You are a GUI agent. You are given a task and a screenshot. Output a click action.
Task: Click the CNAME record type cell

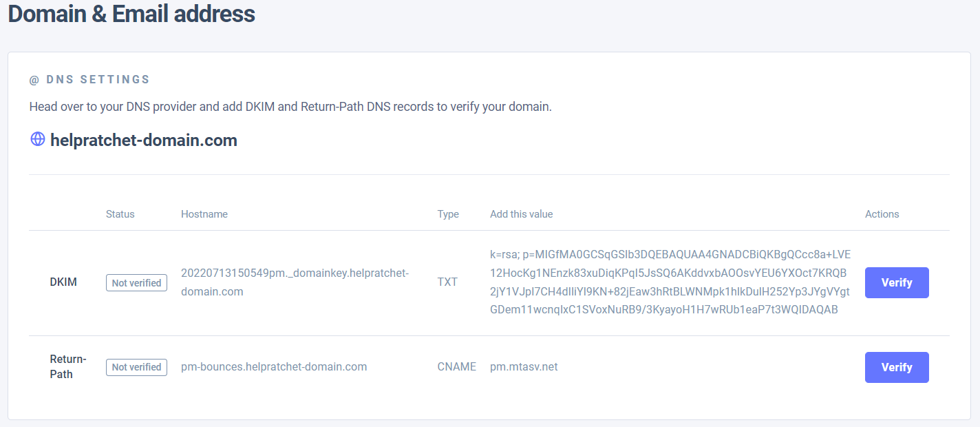(x=456, y=367)
